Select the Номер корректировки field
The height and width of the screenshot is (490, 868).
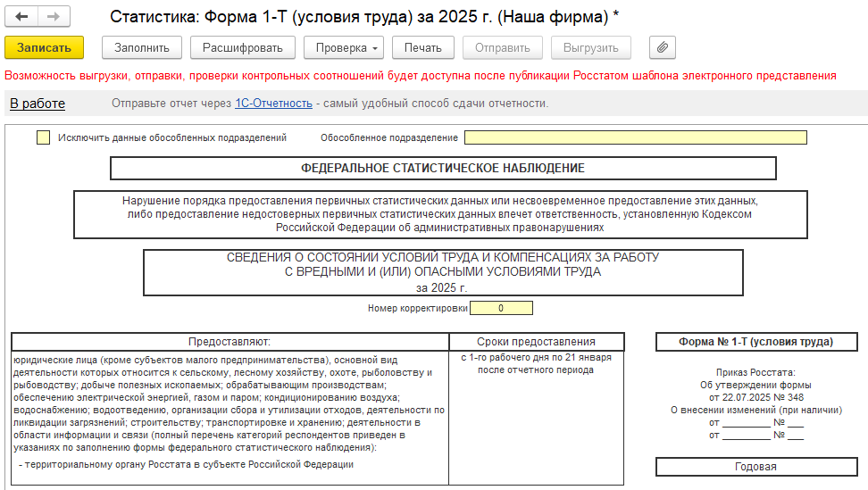point(501,308)
